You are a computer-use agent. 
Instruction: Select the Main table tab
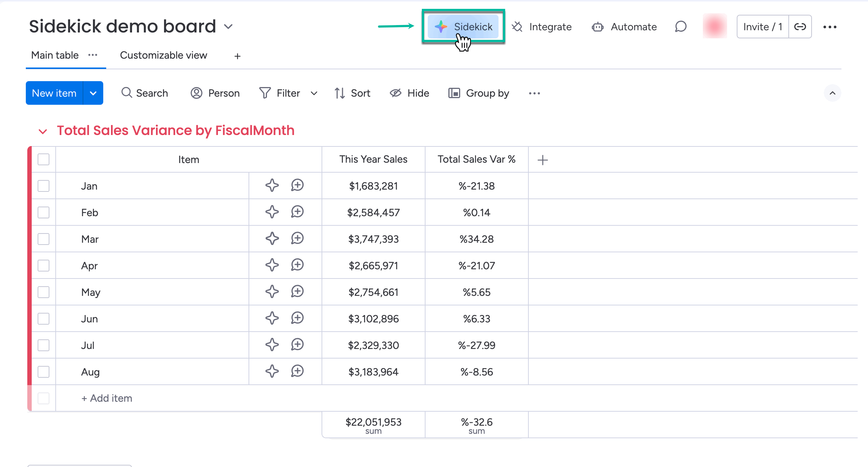pyautogui.click(x=55, y=55)
